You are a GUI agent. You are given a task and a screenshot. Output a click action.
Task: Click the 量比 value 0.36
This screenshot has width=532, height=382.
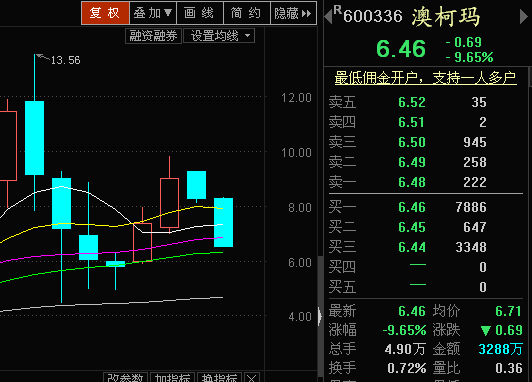click(509, 368)
